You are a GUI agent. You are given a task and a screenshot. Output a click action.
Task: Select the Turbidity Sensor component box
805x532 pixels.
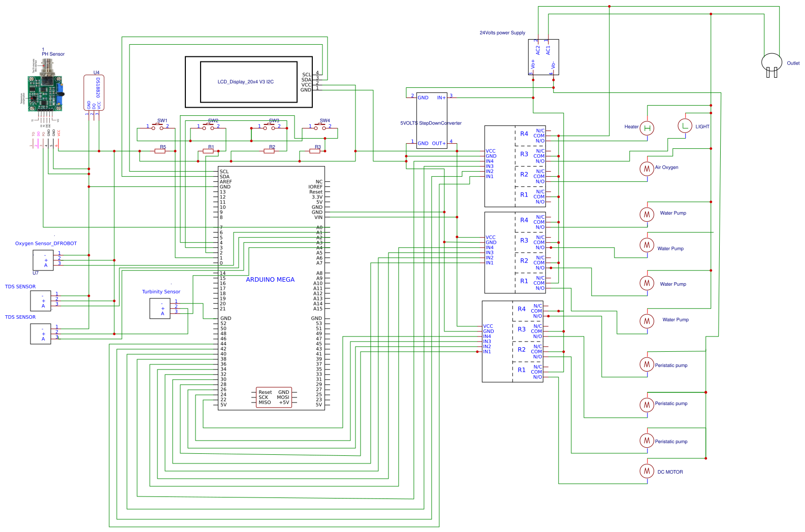coord(160,308)
